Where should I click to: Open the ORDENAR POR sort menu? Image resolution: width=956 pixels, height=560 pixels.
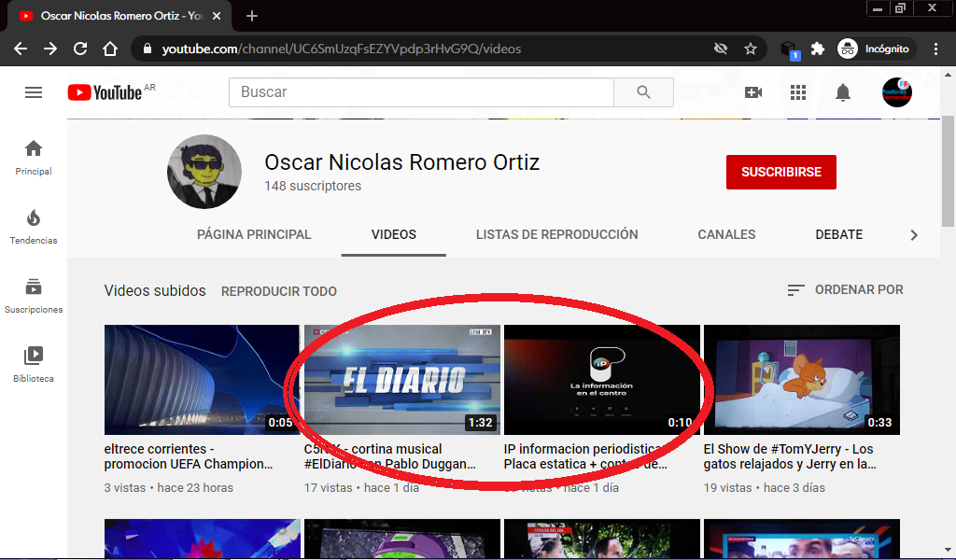[845, 290]
